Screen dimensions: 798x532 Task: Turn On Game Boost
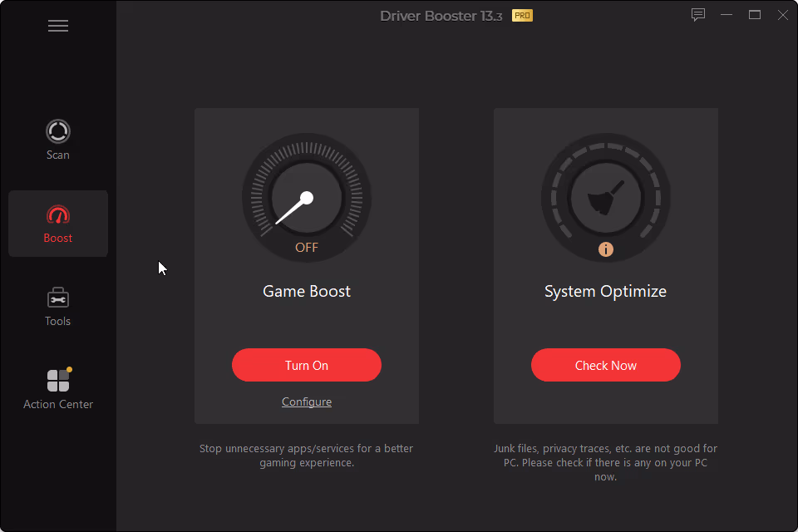[x=307, y=365]
